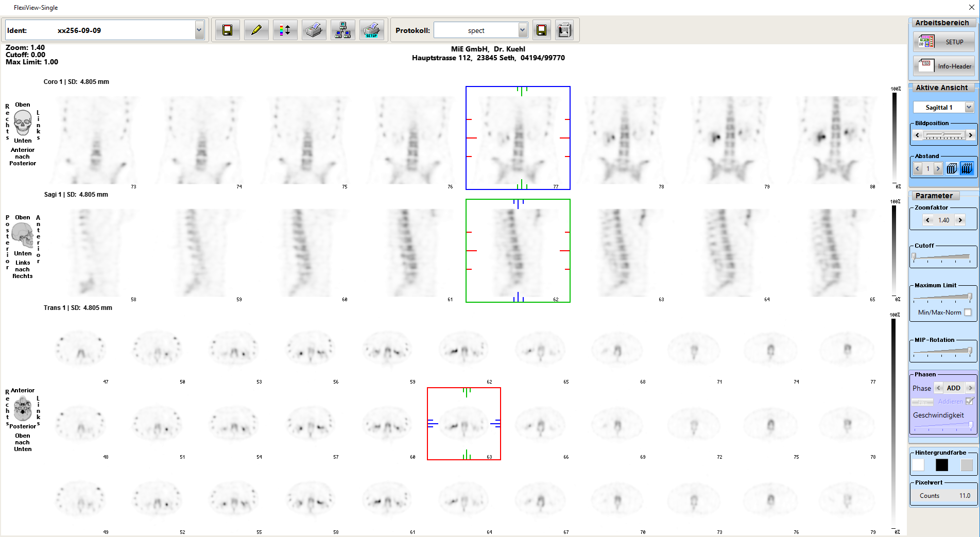Click the plain printer icon to print
Image resolution: width=980 pixels, height=537 pixels.
314,30
